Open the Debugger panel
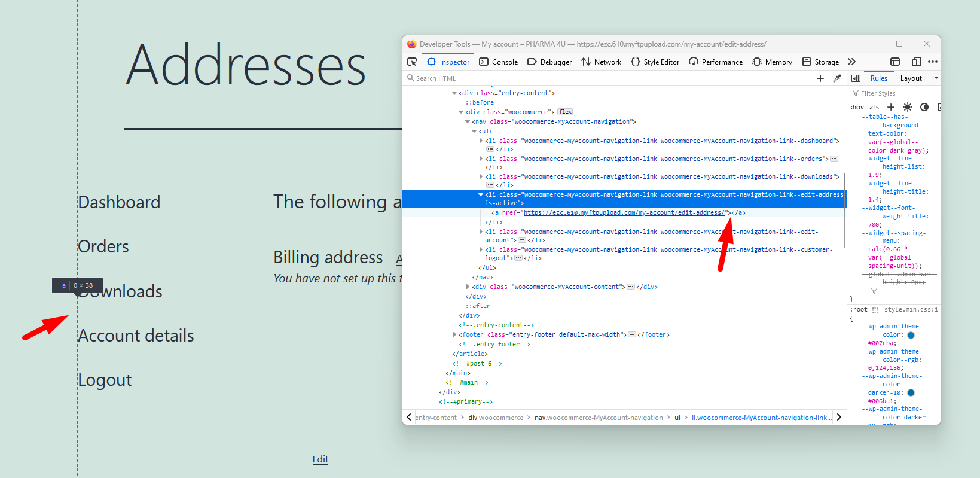 [549, 62]
